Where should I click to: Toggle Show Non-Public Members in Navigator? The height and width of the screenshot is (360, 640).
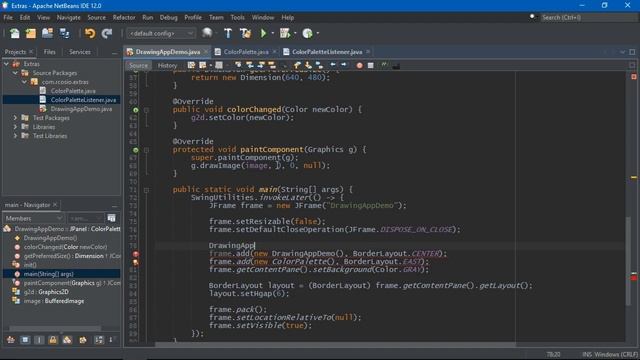click(x=53, y=340)
